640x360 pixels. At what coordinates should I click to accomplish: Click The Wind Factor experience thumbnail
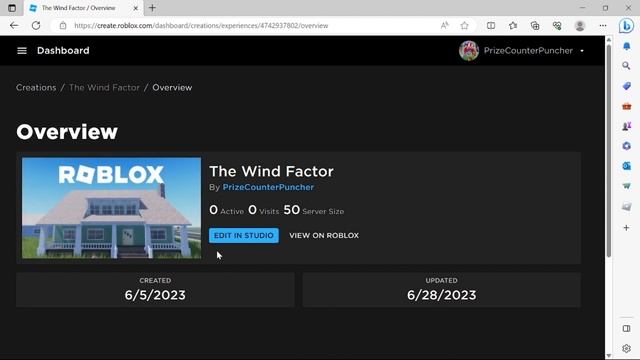click(111, 208)
